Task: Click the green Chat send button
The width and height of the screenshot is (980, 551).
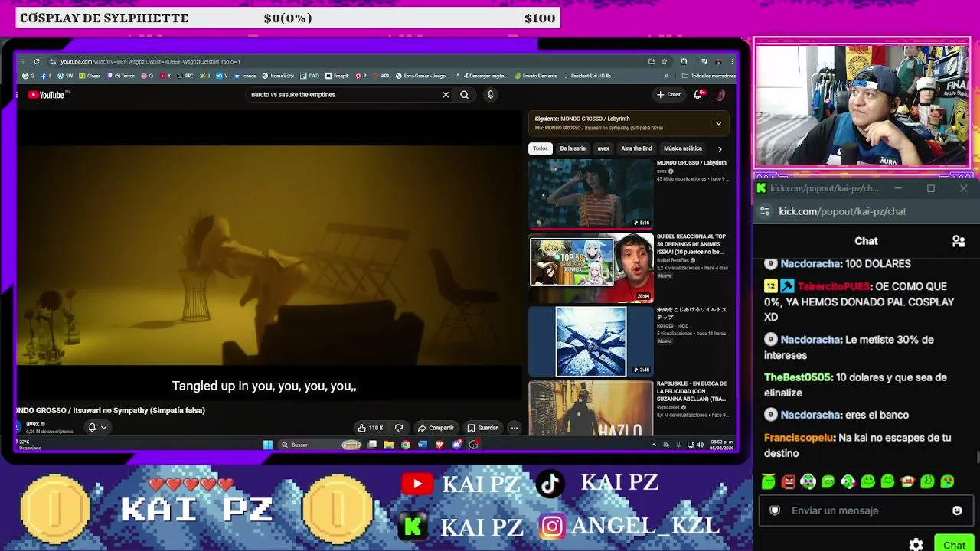Action: click(x=954, y=544)
